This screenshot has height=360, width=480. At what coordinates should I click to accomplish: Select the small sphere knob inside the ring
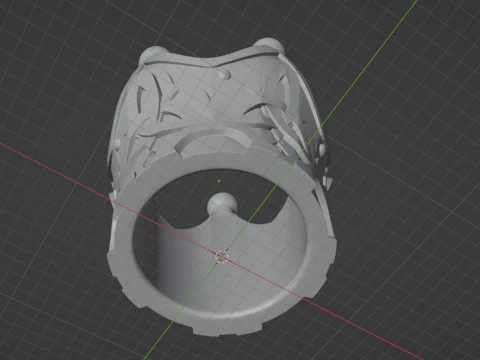pos(222,203)
